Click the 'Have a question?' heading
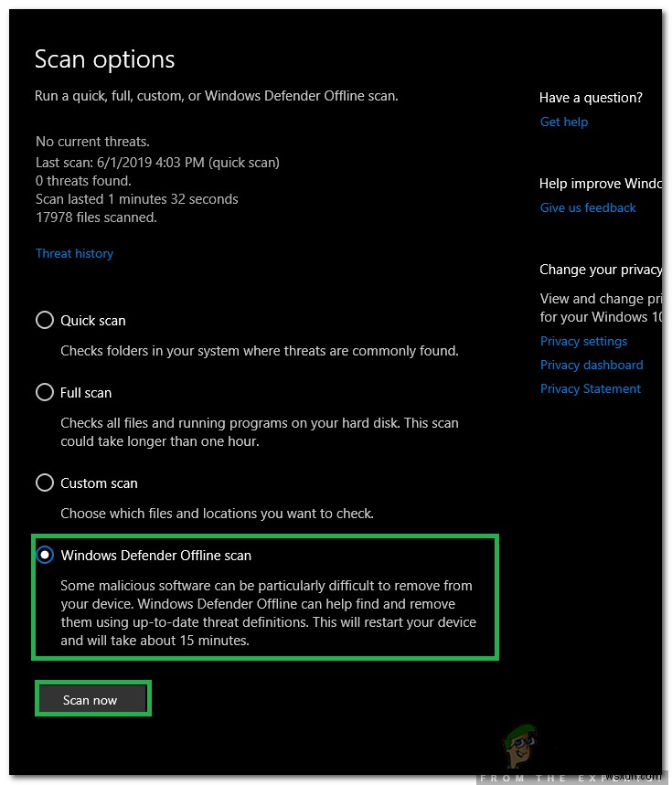The height and width of the screenshot is (785, 672). pyautogui.click(x=590, y=98)
